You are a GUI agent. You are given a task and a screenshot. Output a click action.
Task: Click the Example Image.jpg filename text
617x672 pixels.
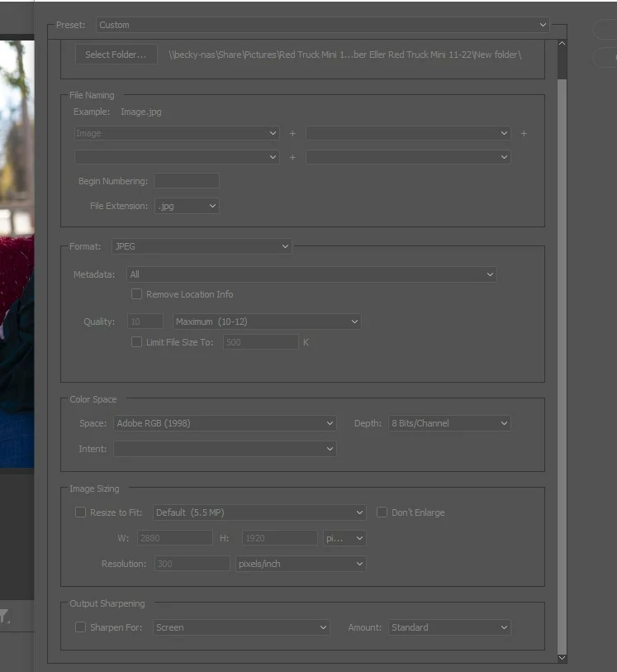pyautogui.click(x=141, y=112)
